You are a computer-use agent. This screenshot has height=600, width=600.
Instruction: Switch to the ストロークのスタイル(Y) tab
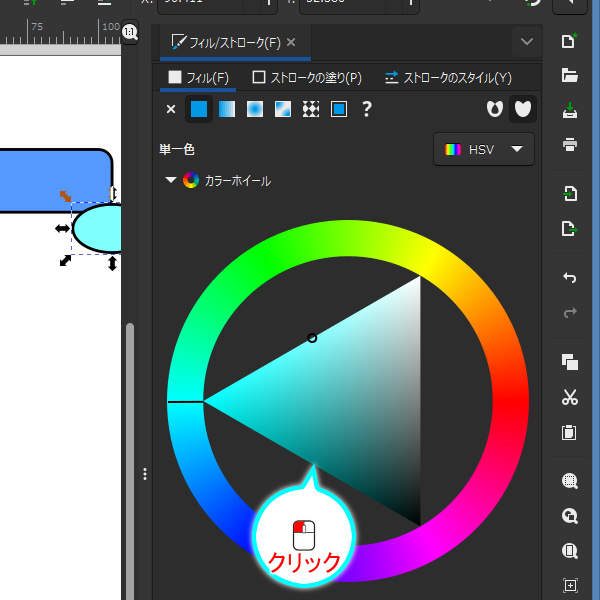(448, 78)
